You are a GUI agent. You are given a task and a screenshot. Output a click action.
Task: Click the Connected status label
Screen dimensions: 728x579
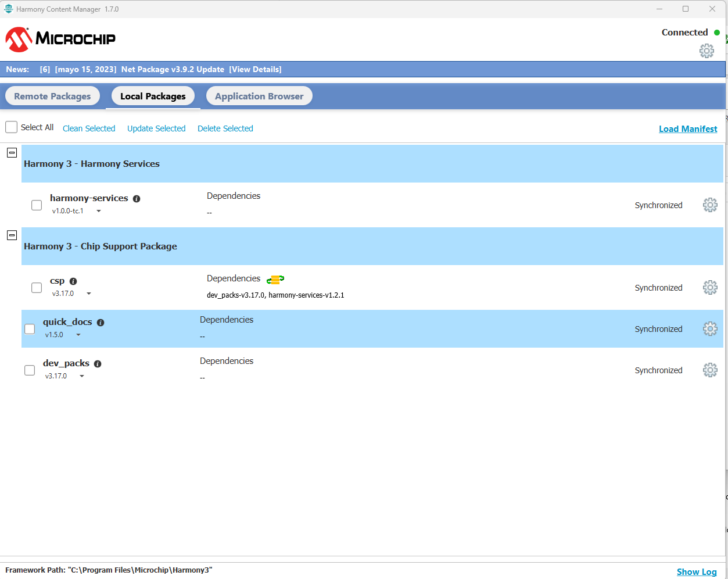(x=684, y=33)
